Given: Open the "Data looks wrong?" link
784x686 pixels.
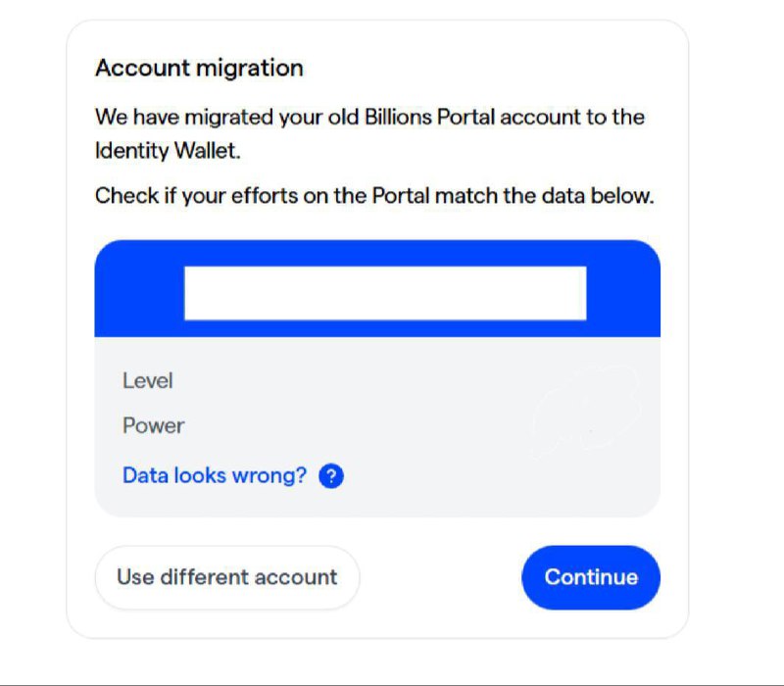Looking at the screenshot, I should pyautogui.click(x=214, y=476).
